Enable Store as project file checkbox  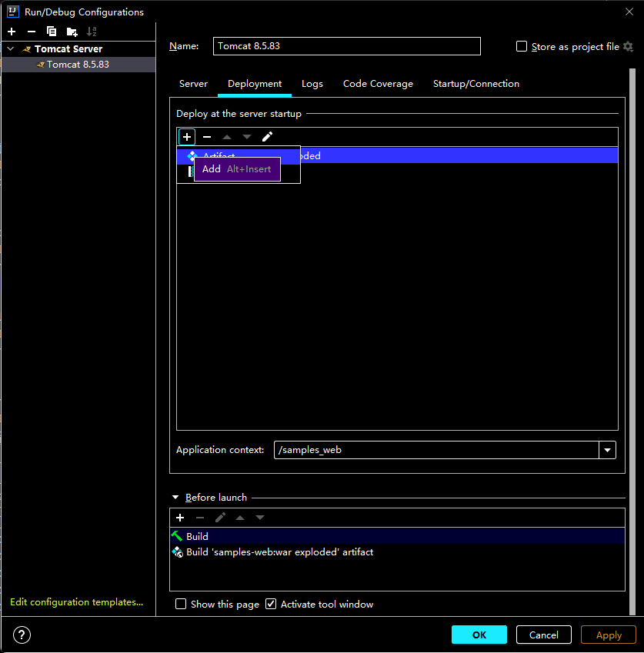522,46
